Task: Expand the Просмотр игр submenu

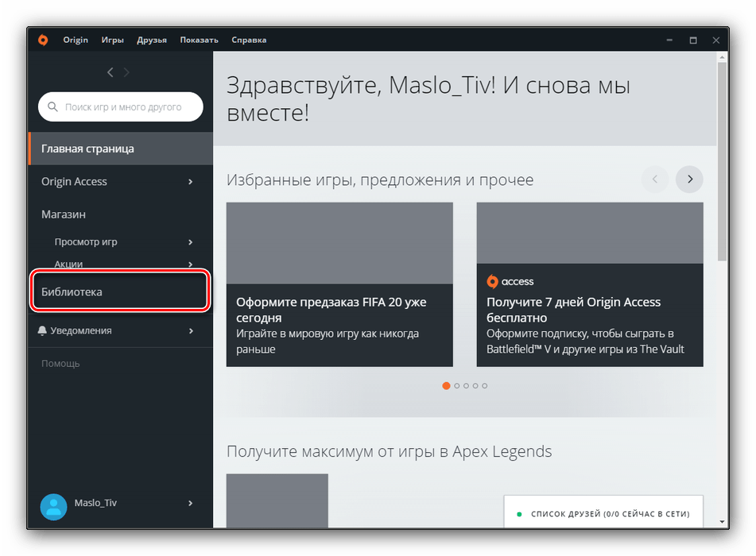Action: tap(190, 242)
